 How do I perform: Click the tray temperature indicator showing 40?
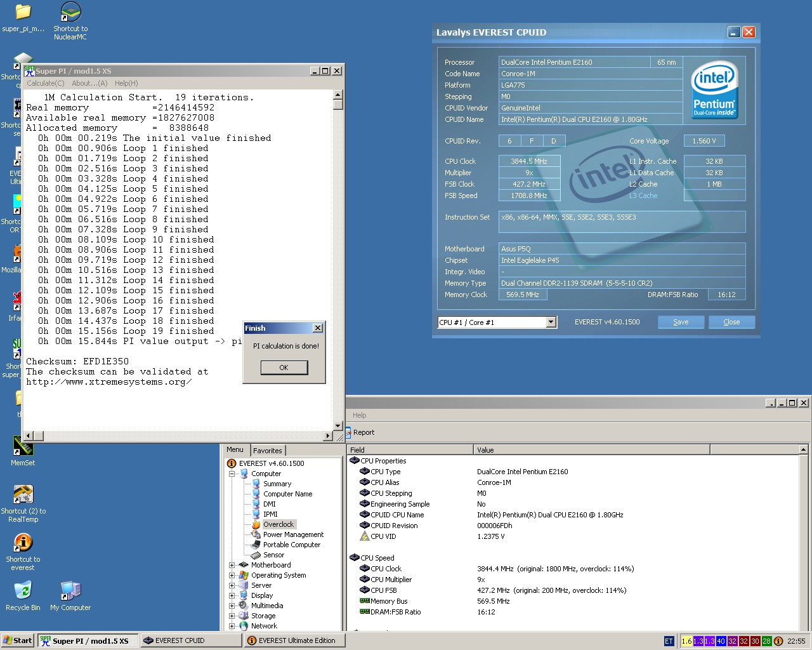coord(721,641)
